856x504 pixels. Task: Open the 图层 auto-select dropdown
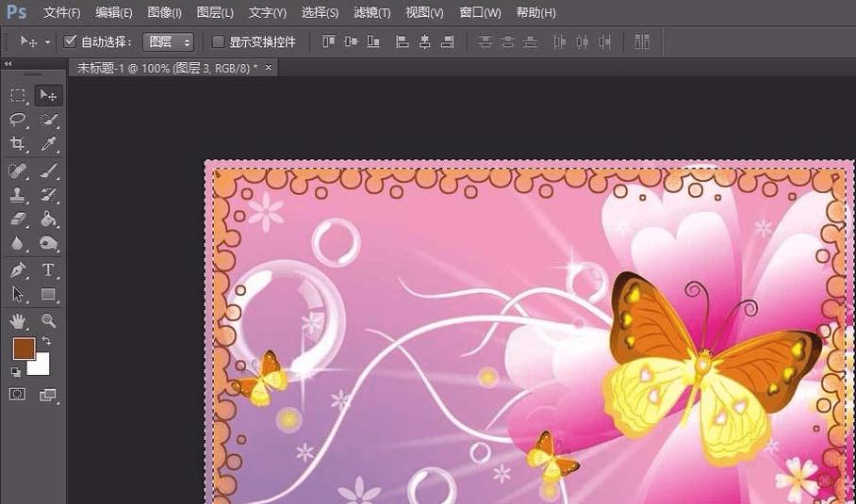click(x=168, y=42)
